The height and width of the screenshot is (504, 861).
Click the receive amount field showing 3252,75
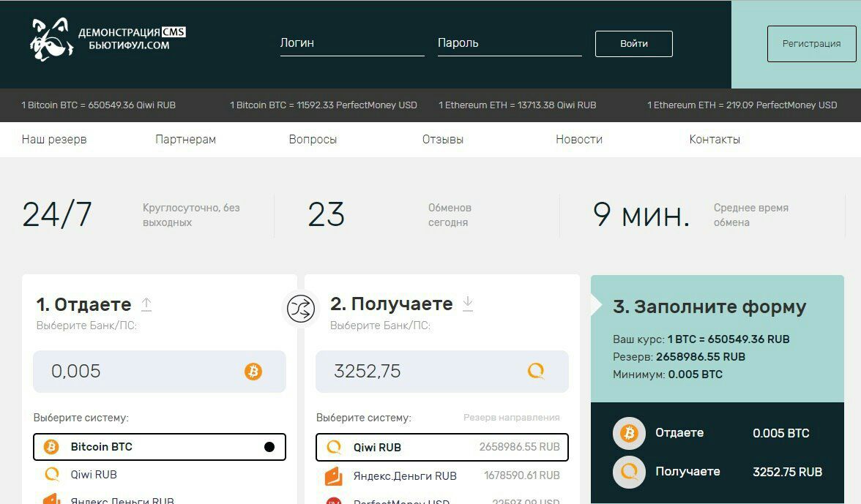coord(442,372)
